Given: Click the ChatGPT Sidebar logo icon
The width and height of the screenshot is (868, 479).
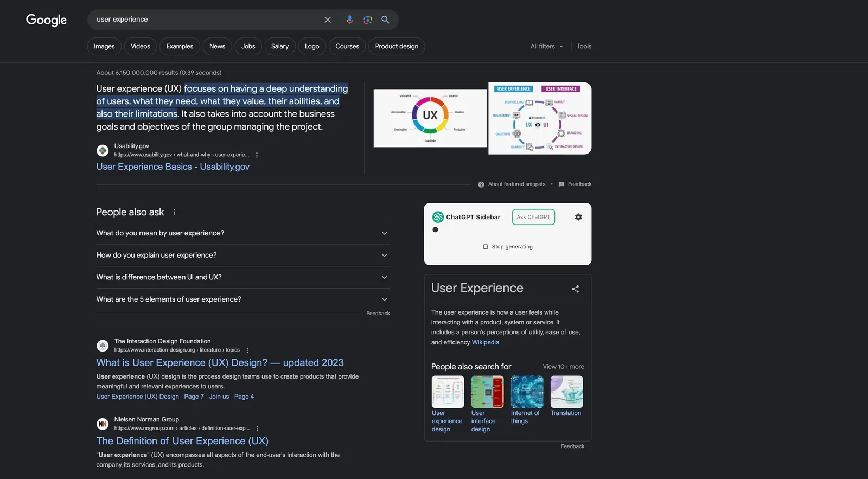Looking at the screenshot, I should click(x=438, y=217).
